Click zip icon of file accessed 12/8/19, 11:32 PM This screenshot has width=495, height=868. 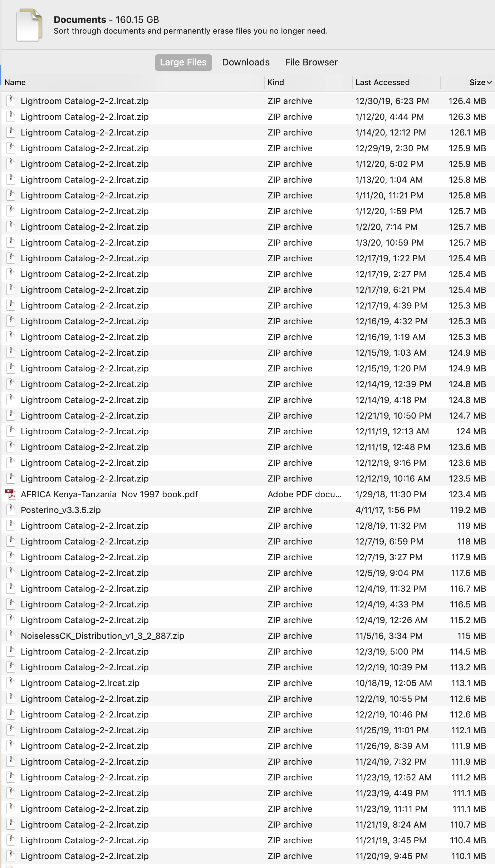11,526
